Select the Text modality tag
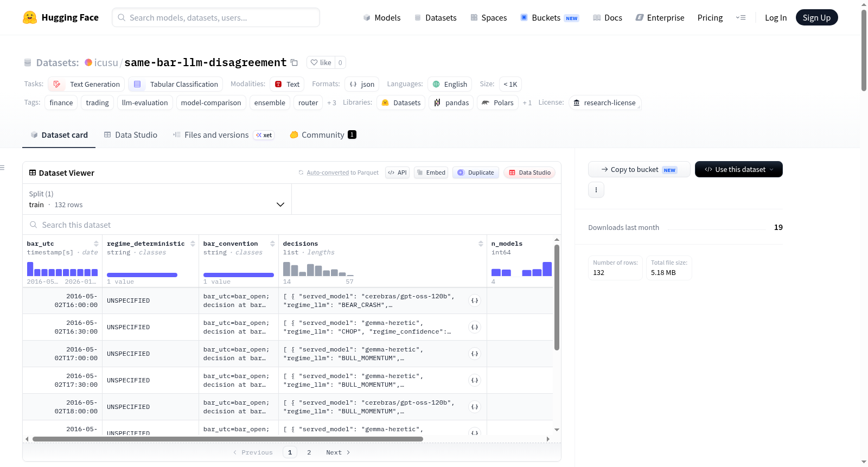 (x=287, y=84)
